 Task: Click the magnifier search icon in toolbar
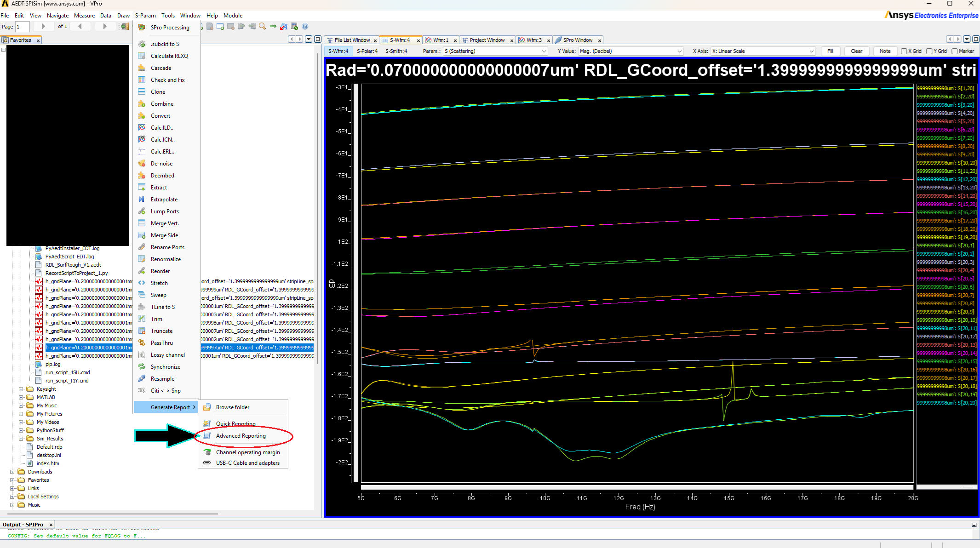click(x=262, y=27)
